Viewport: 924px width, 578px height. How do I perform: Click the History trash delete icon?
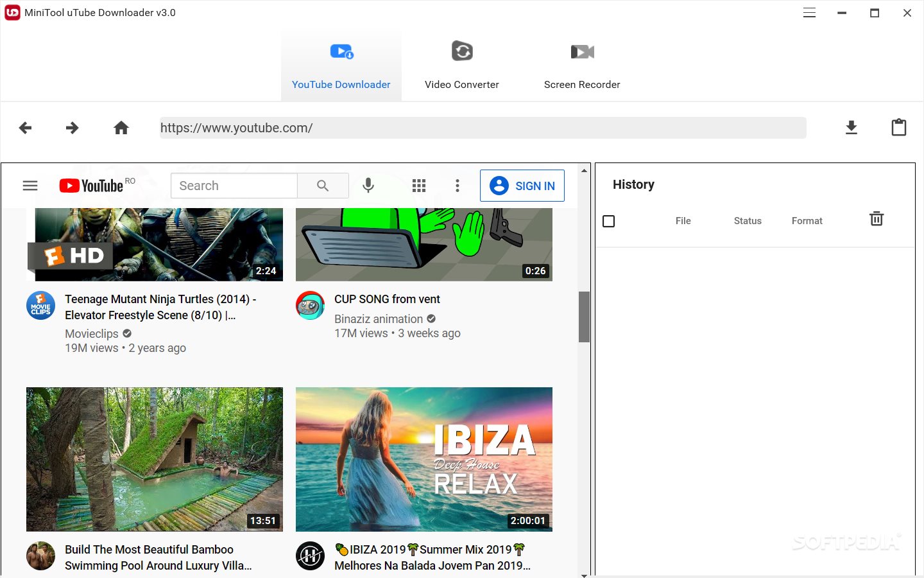[x=877, y=219]
